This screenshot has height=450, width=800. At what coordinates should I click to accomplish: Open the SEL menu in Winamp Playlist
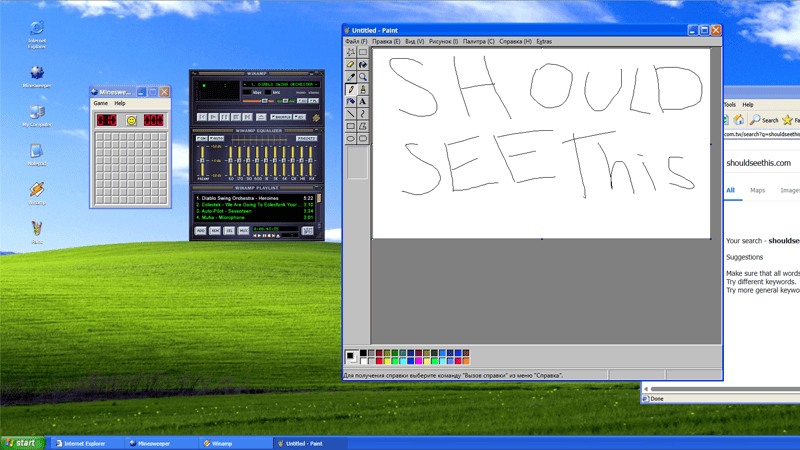coord(229,231)
